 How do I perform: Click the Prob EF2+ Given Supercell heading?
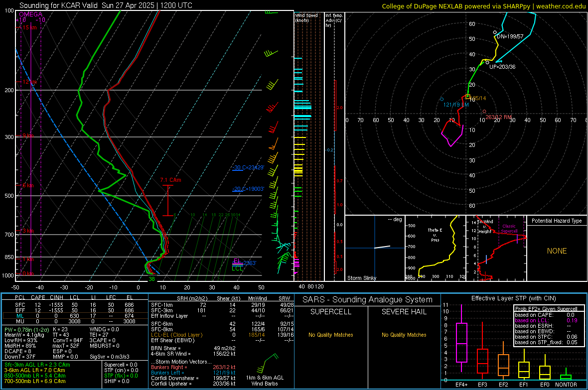coord(546,309)
